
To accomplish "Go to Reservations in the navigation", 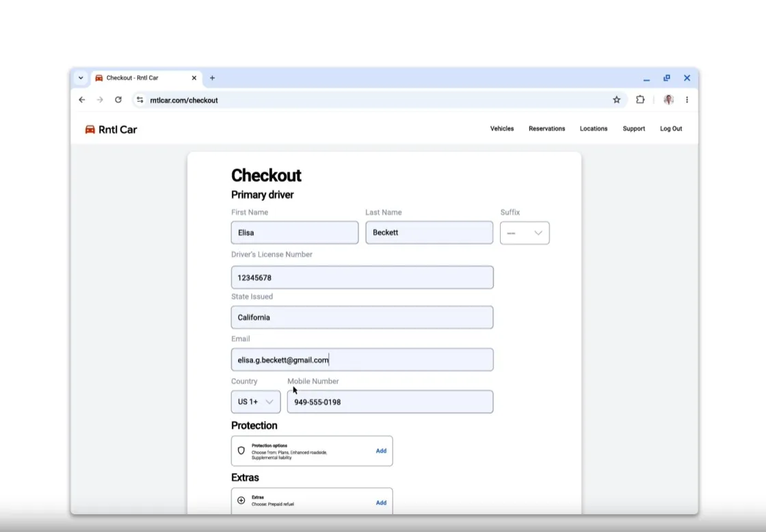I will click(546, 129).
